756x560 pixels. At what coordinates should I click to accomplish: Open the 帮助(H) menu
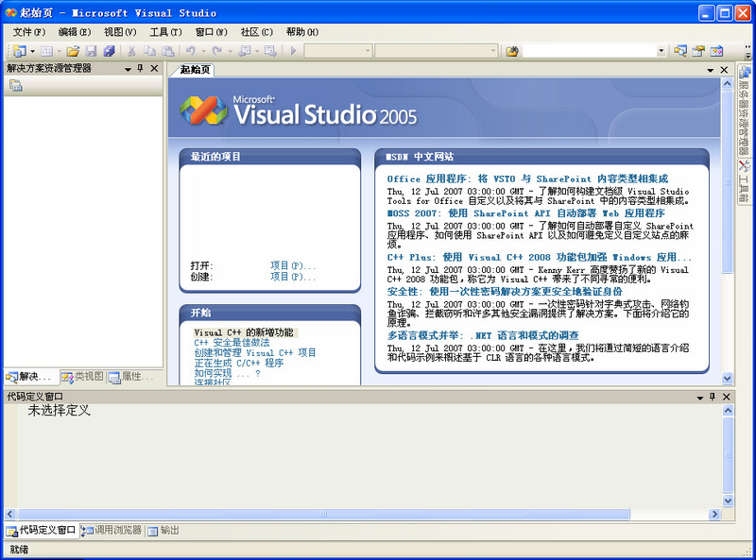301,32
